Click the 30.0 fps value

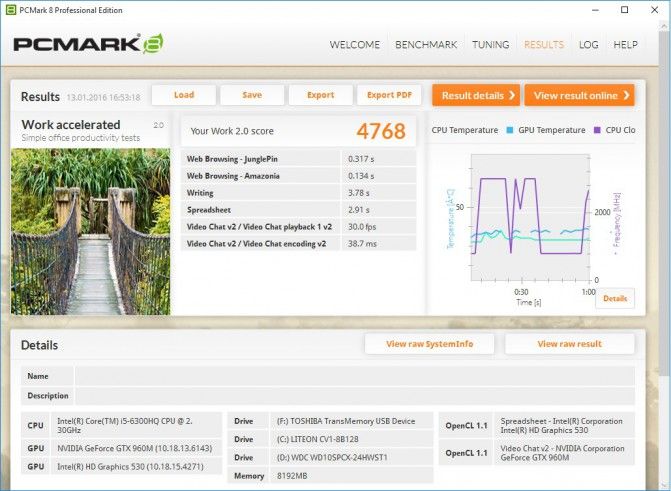[x=362, y=227]
